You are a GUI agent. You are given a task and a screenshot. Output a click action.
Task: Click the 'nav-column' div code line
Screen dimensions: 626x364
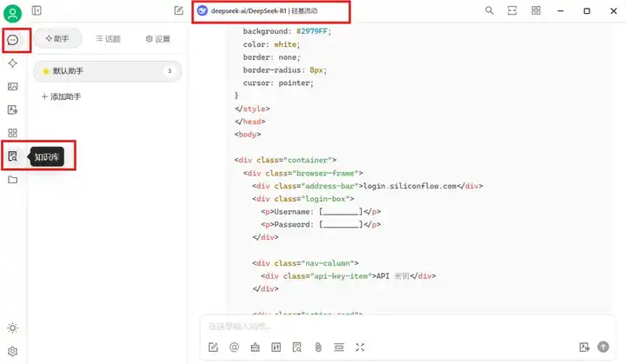coord(305,263)
